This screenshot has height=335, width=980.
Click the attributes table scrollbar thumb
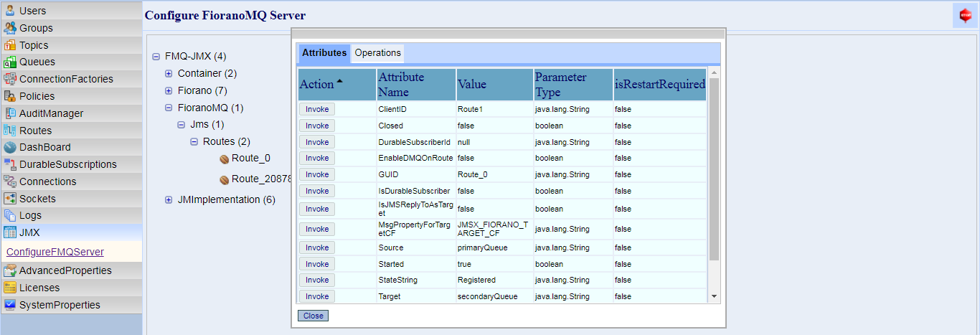[714, 169]
